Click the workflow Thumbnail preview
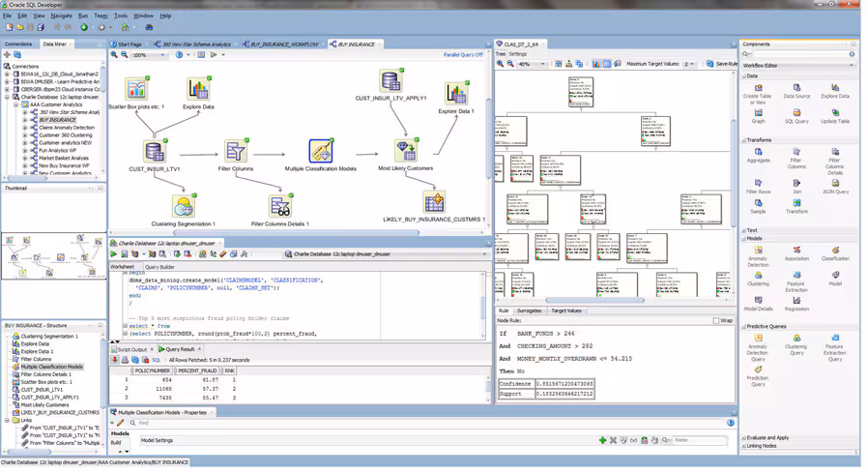Screen dimensions: 868x474 [x=54, y=255]
